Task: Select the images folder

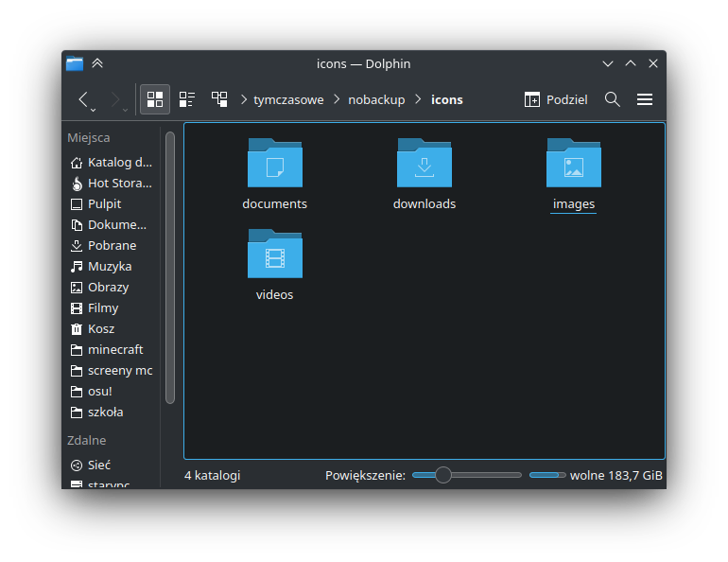Action: tap(574, 172)
